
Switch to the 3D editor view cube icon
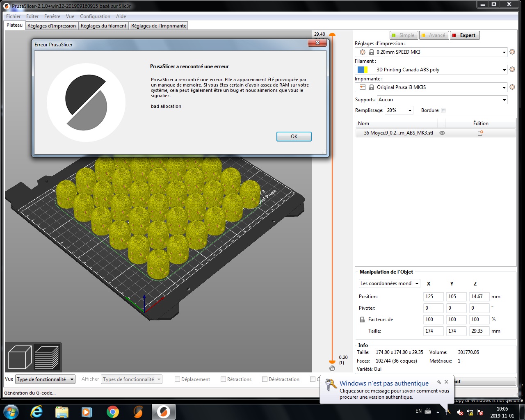[20, 357]
